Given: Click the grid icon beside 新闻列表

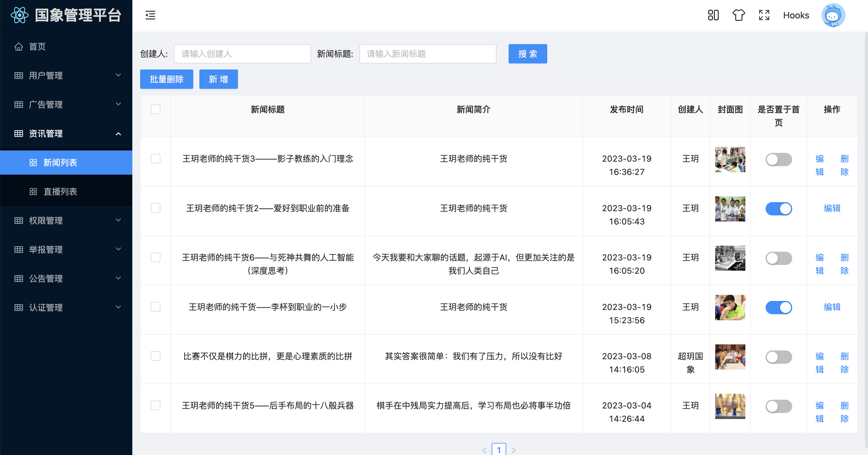Looking at the screenshot, I should pyautogui.click(x=33, y=163).
